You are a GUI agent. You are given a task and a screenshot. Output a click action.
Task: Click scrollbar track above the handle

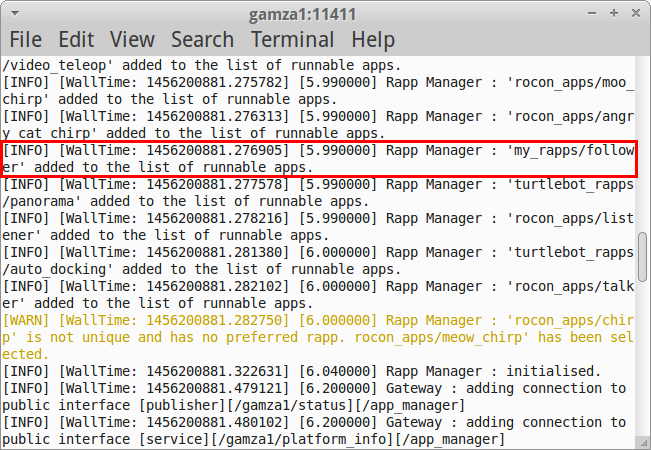[x=644, y=140]
